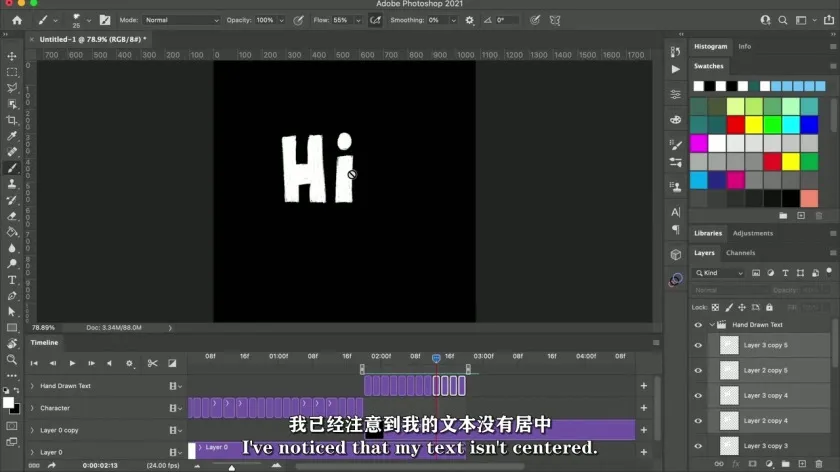This screenshot has width=840, height=472.
Task: Select the Crop tool
Action: [12, 120]
